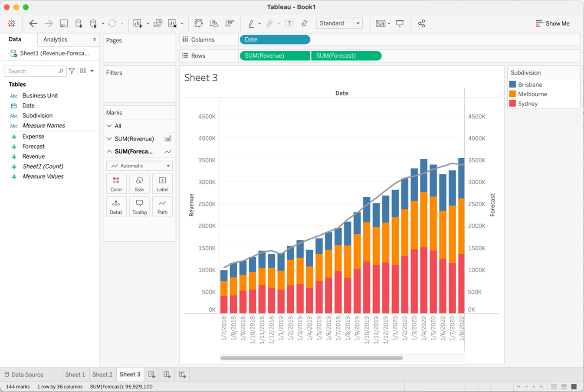This screenshot has height=392, width=584.
Task: Collapse the SUM(Revenue) marks card
Action: tap(109, 138)
